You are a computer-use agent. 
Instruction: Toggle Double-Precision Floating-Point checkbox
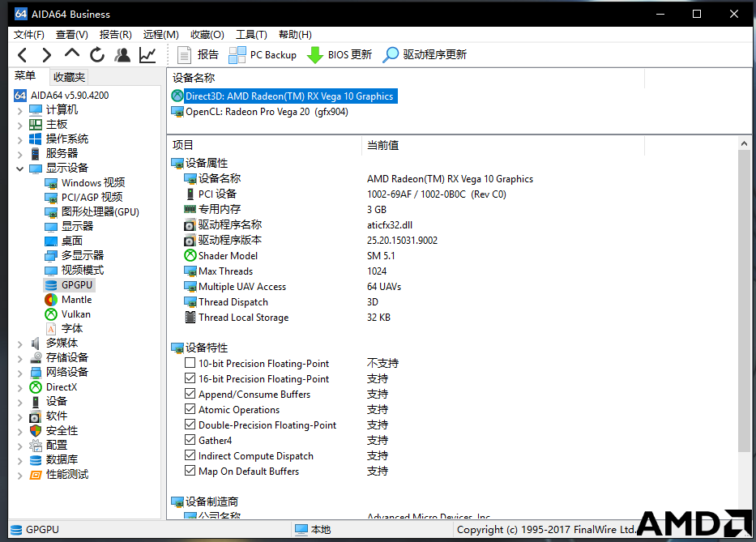click(x=190, y=425)
